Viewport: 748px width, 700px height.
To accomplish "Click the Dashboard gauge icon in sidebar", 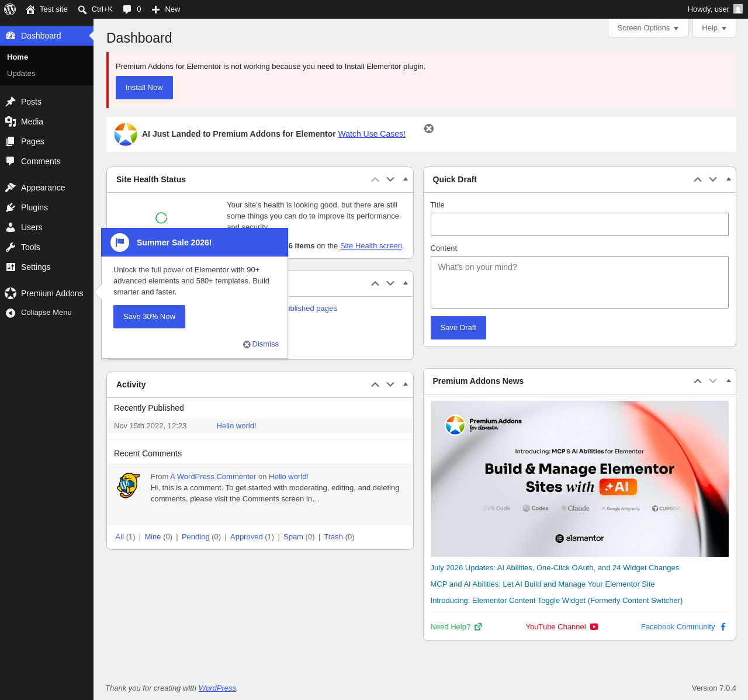I will (11, 36).
